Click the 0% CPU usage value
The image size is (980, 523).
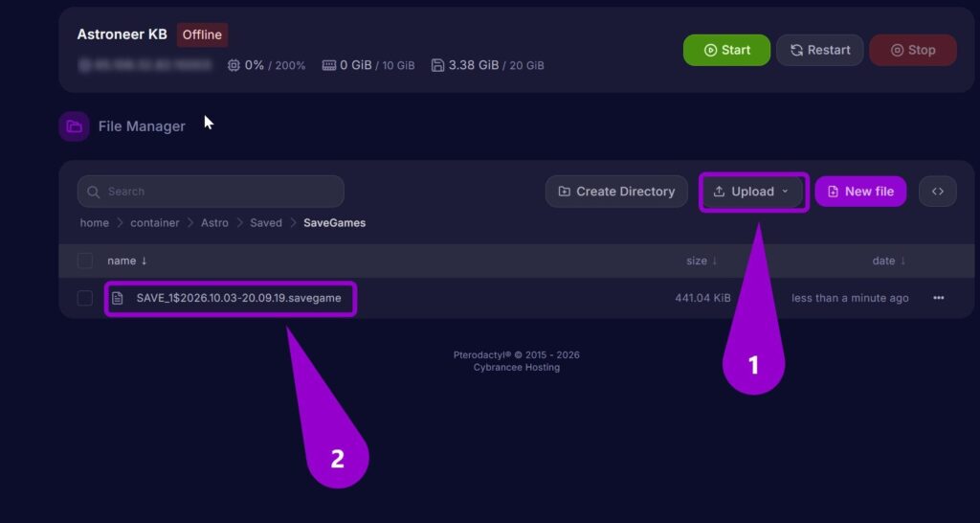[x=254, y=65]
